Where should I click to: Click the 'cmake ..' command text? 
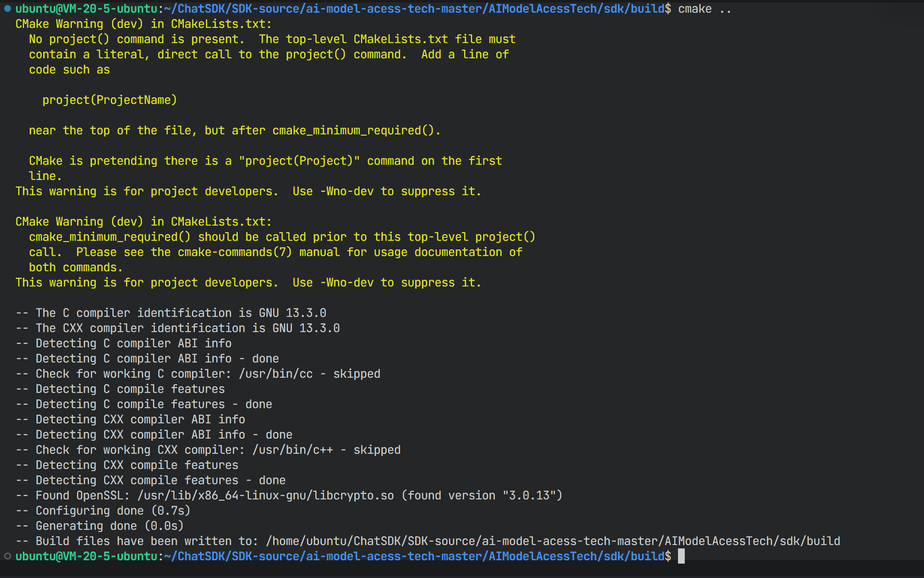coord(704,9)
